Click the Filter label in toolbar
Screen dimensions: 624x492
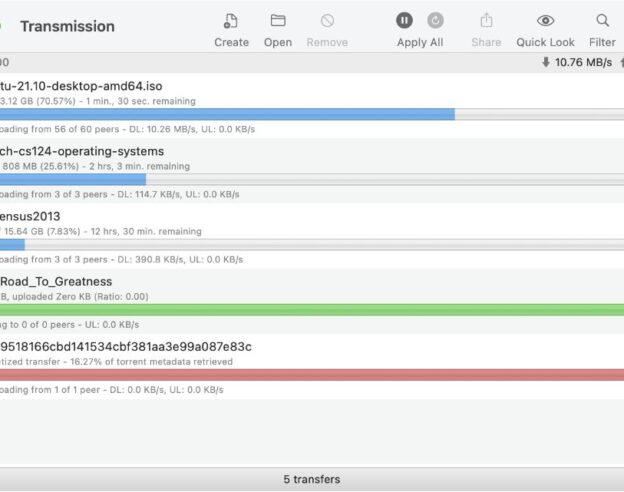602,42
